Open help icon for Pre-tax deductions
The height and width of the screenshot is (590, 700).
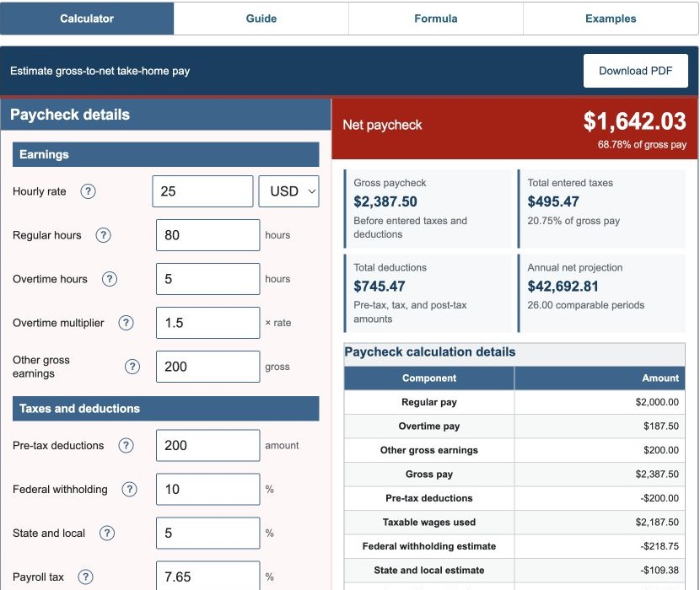point(126,445)
